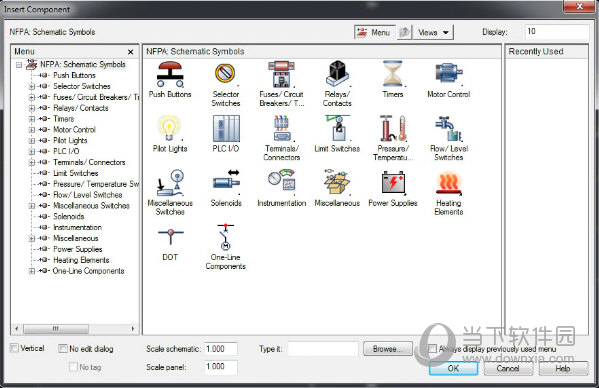Focus the Type it text field
The height and width of the screenshot is (388, 599).
(323, 349)
